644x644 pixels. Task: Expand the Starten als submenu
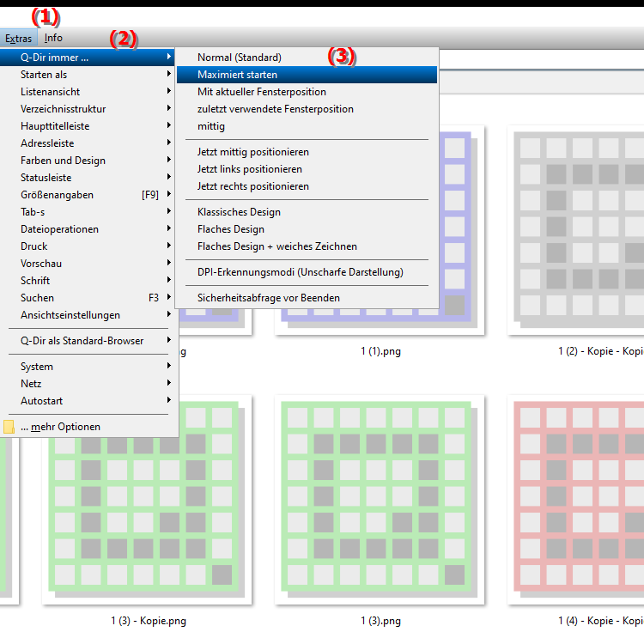pyautogui.click(x=87, y=75)
